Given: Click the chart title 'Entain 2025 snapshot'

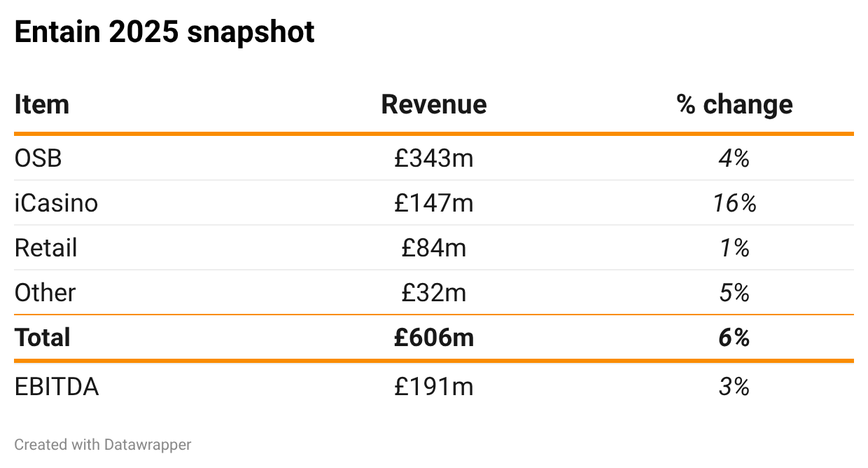Looking at the screenshot, I should [x=164, y=32].
